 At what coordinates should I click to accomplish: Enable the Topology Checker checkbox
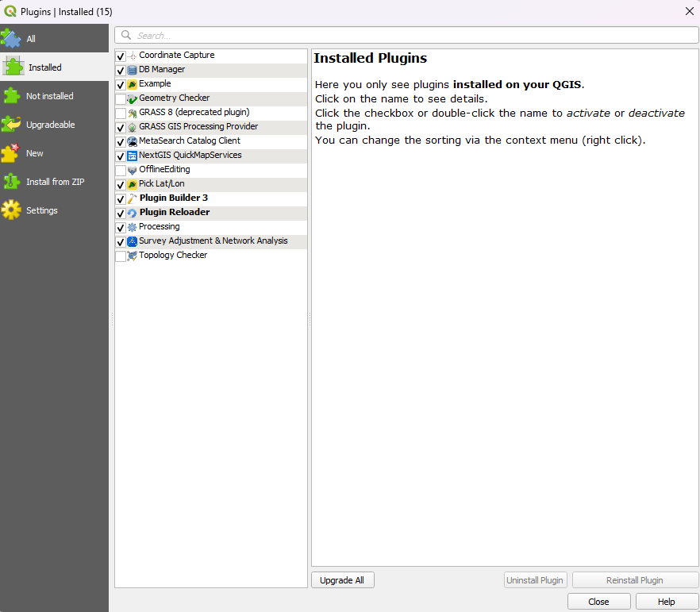click(x=121, y=256)
